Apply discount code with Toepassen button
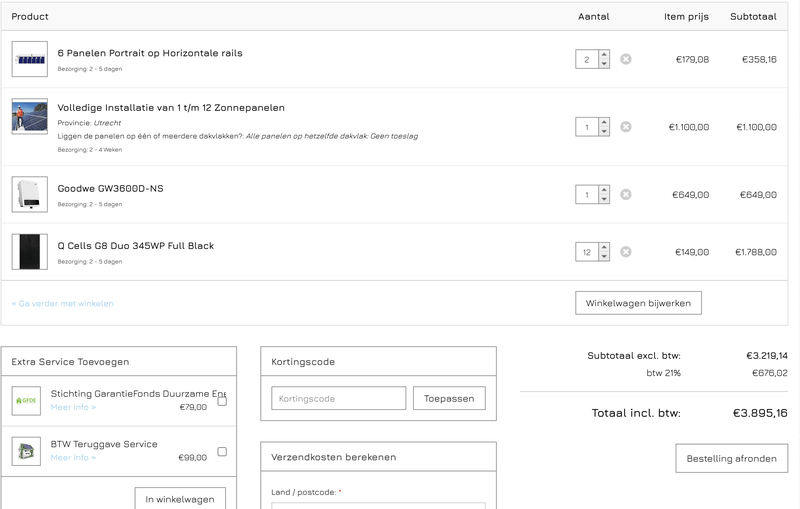Image resolution: width=800 pixels, height=509 pixels. (449, 398)
